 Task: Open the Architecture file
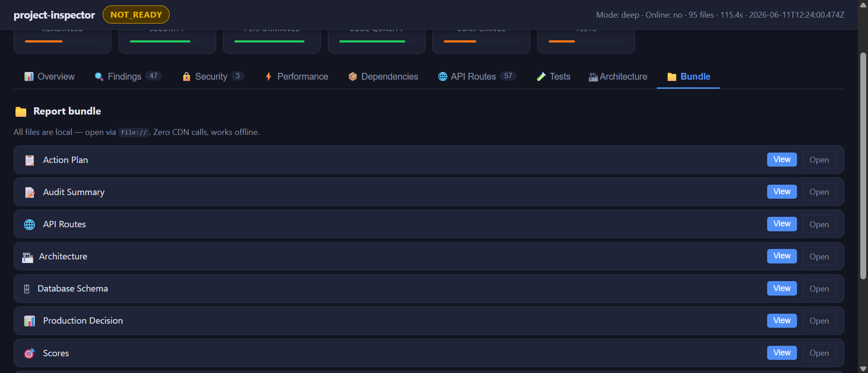(x=819, y=257)
